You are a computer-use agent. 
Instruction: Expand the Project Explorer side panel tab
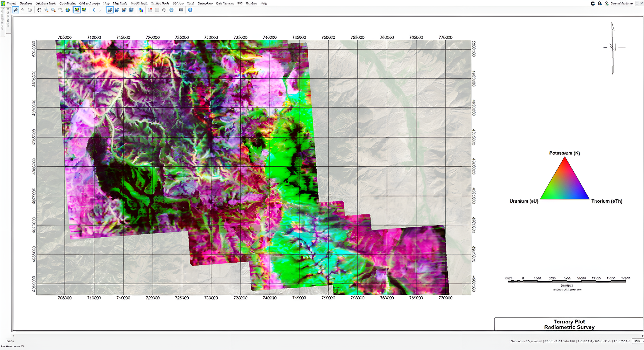tap(2, 22)
